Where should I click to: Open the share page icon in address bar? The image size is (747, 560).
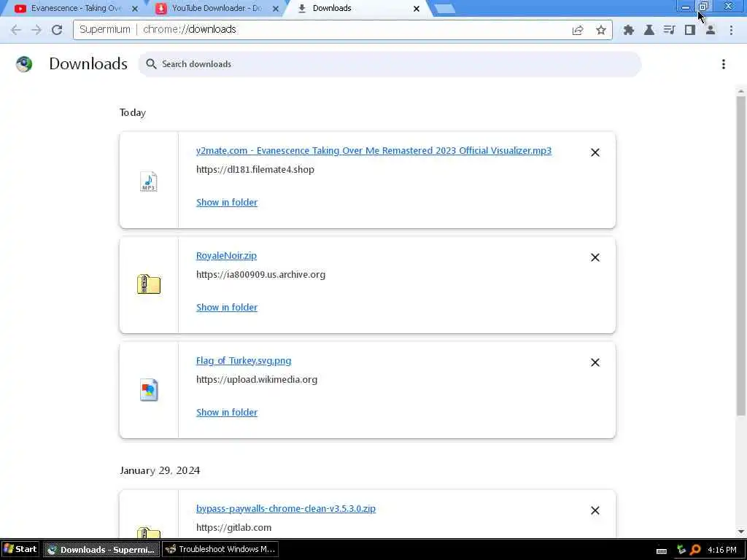coord(578,30)
